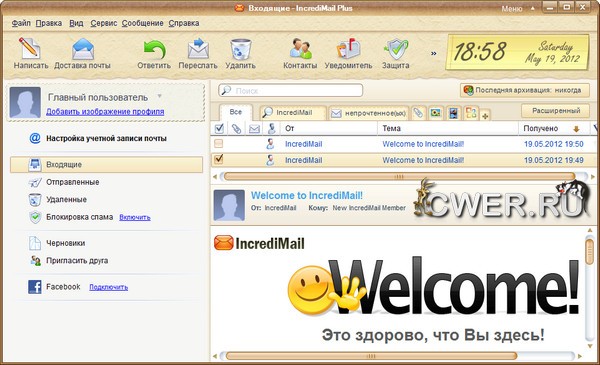Open the Уведомитель mailbox notifier icon
Screen dimensions: 600x365
point(348,49)
